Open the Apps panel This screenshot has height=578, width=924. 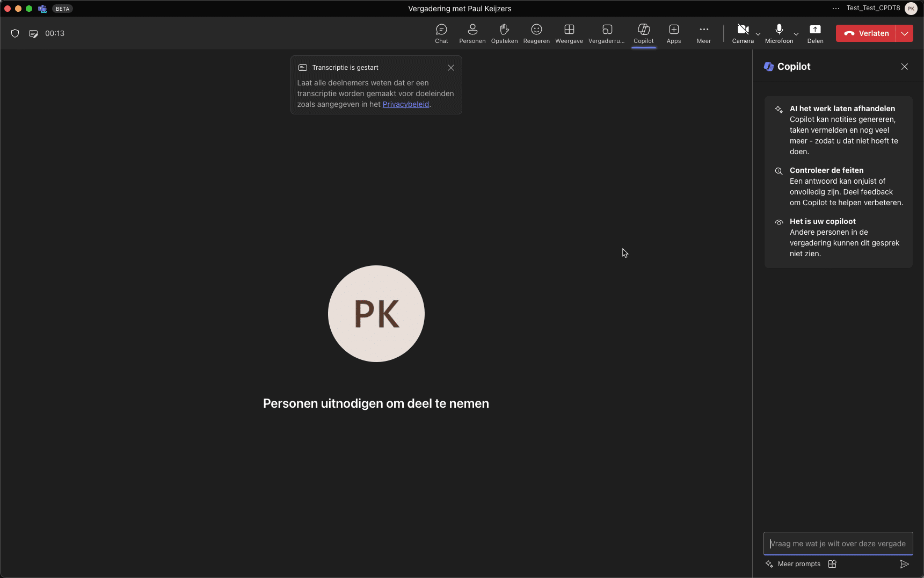click(673, 33)
